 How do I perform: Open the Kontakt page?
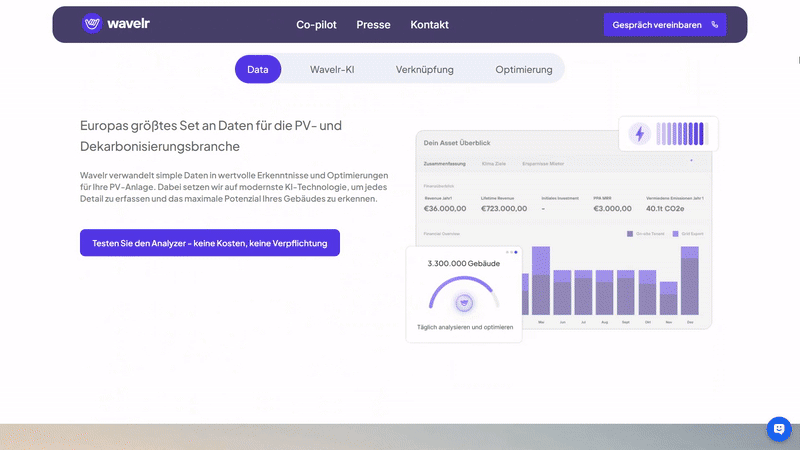[x=430, y=24]
